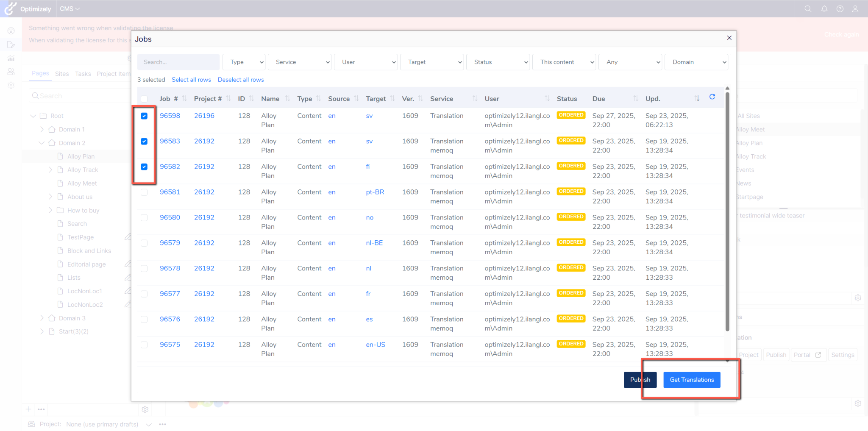
Task: Uncheck job 96583 checkbox
Action: [x=144, y=141]
